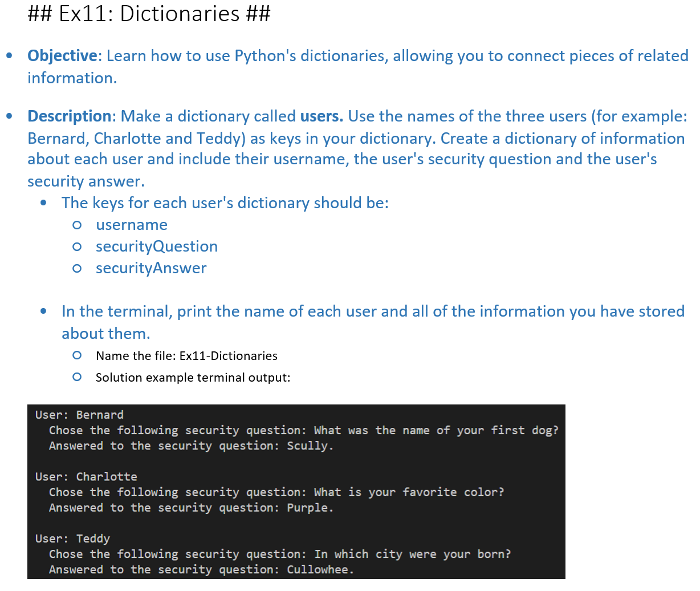Click the bold 'Description' word
Screen dimensions: 700x591
(70, 116)
